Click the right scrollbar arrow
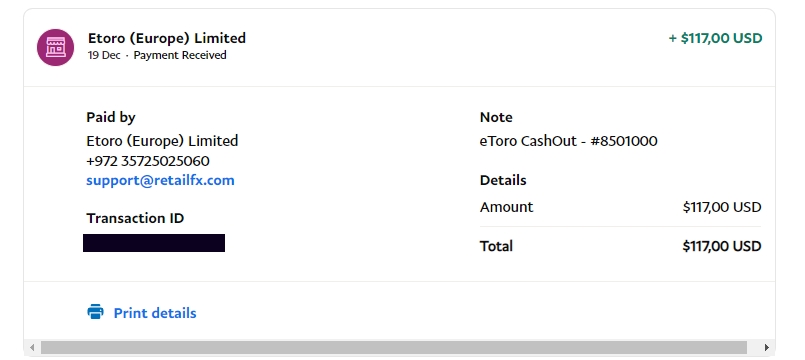The height and width of the screenshot is (360, 805). (x=766, y=348)
